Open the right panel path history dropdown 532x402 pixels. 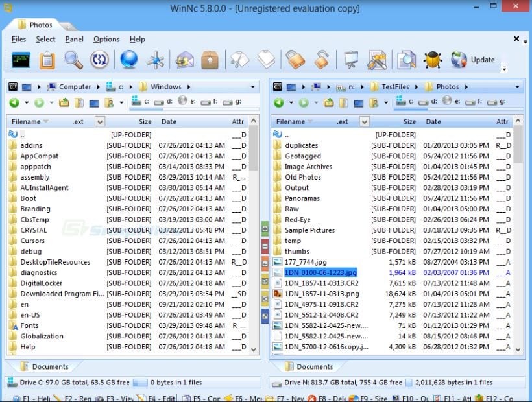coord(518,87)
